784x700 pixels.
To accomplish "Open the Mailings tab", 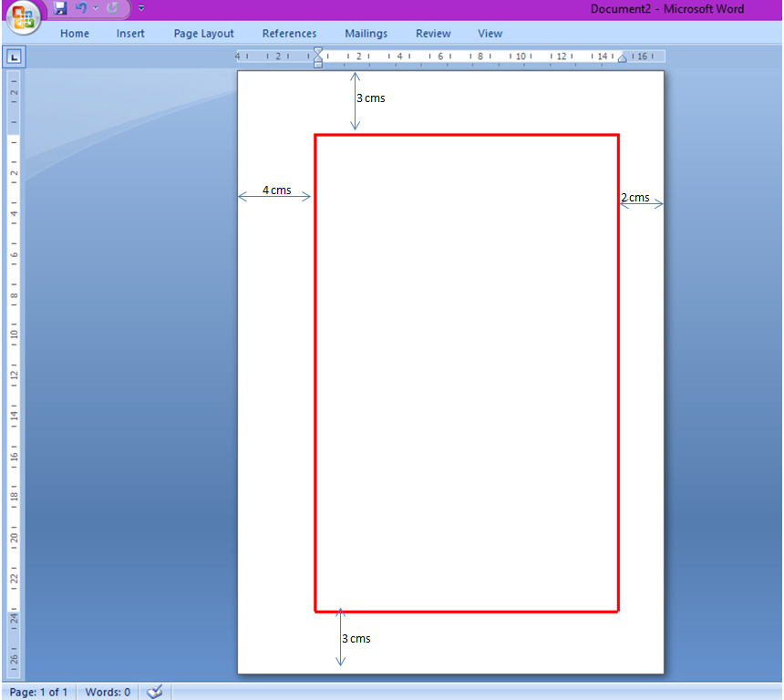I will [366, 33].
